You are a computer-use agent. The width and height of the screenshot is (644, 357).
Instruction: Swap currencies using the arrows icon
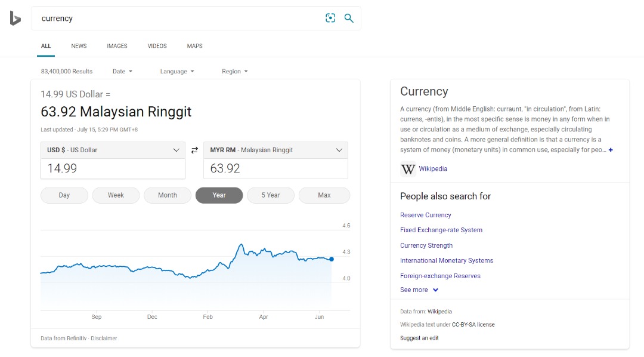pyautogui.click(x=194, y=150)
